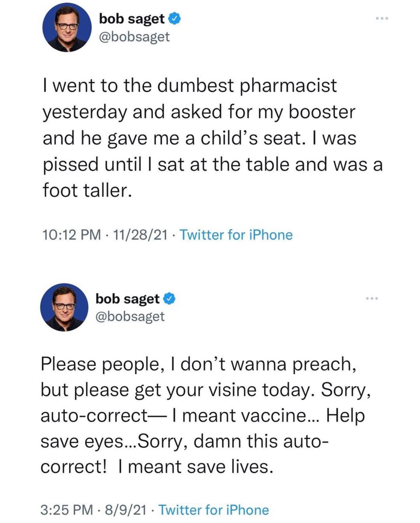The width and height of the screenshot is (420, 523).
Task: Click the 10:12 PM timestamp
Action: click(x=72, y=235)
